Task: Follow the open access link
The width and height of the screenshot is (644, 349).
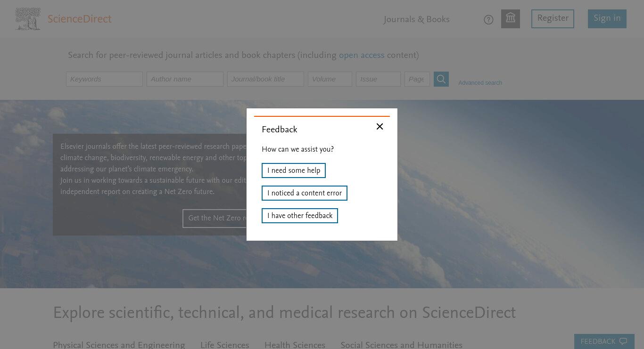Action: pyautogui.click(x=362, y=56)
